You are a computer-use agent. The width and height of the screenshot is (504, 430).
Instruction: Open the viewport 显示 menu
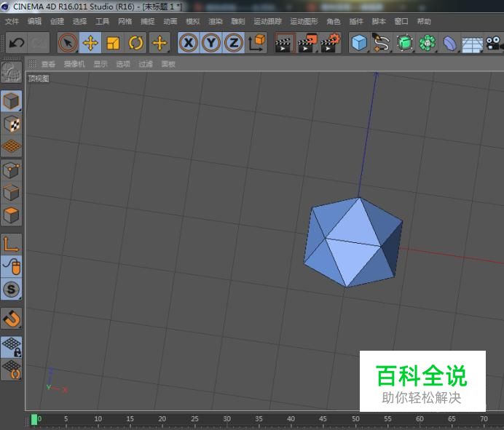pos(101,64)
